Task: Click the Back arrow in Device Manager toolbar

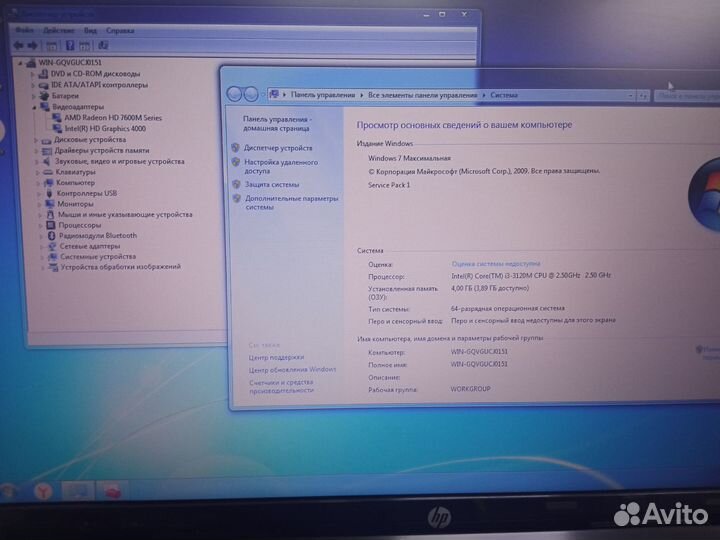Action: click(x=19, y=45)
